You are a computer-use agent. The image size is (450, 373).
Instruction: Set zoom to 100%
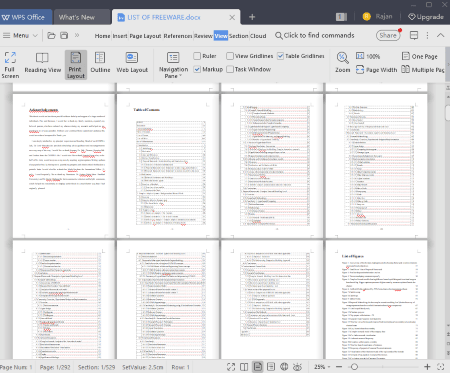click(368, 56)
